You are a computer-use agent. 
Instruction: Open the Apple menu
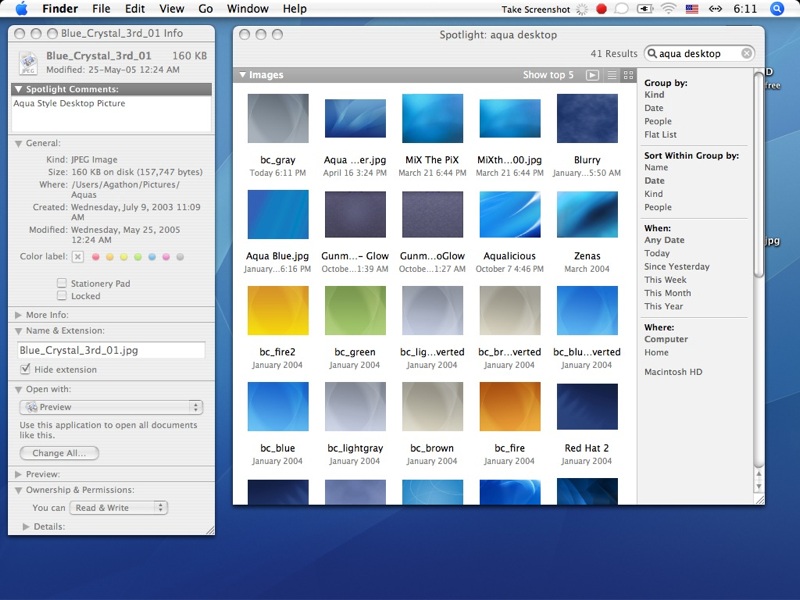[21, 9]
